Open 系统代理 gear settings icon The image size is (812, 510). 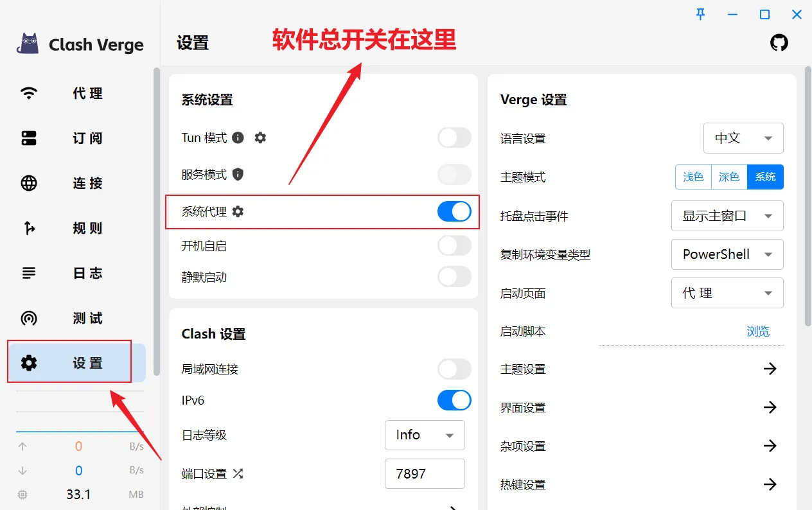pos(238,211)
